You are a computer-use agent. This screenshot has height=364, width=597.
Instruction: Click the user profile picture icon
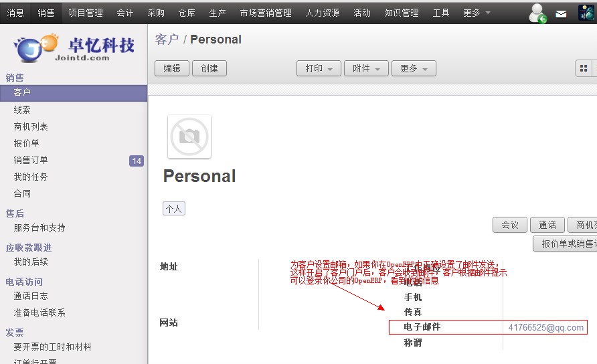[x=586, y=13]
